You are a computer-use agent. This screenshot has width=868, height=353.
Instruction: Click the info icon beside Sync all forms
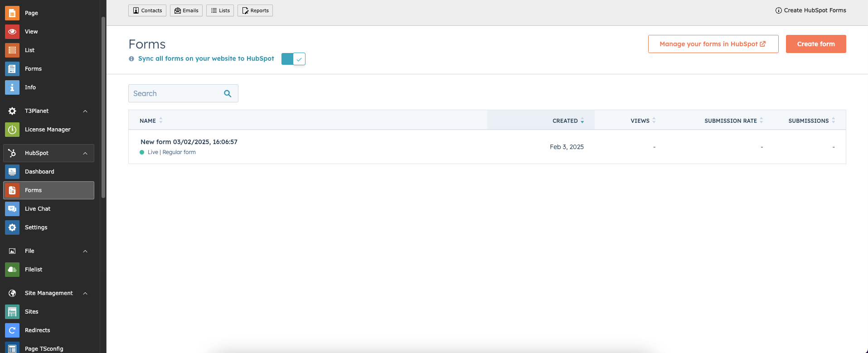(131, 59)
